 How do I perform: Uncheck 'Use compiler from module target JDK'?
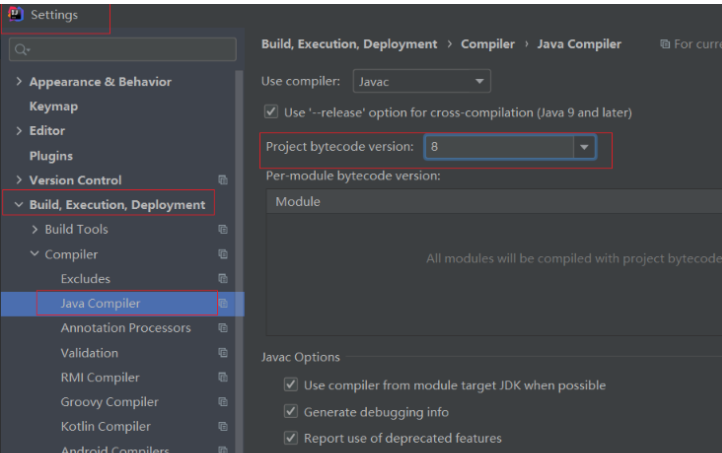291,385
